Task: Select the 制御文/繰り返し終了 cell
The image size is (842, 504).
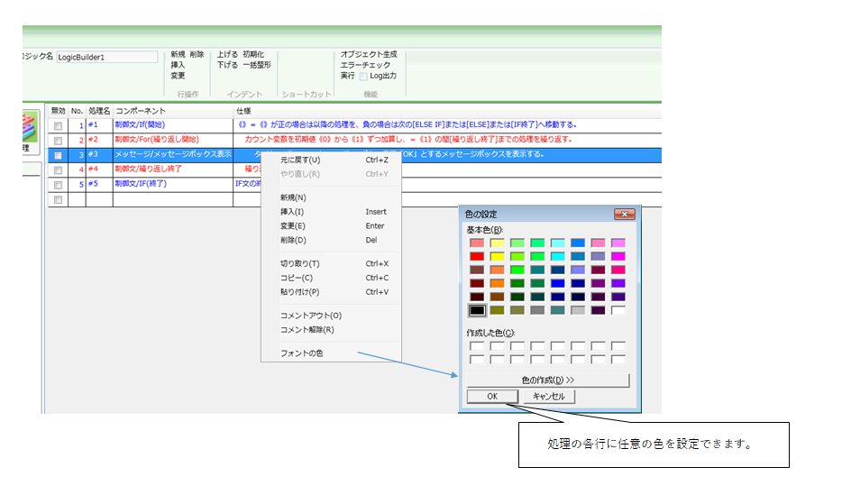Action: [173, 170]
